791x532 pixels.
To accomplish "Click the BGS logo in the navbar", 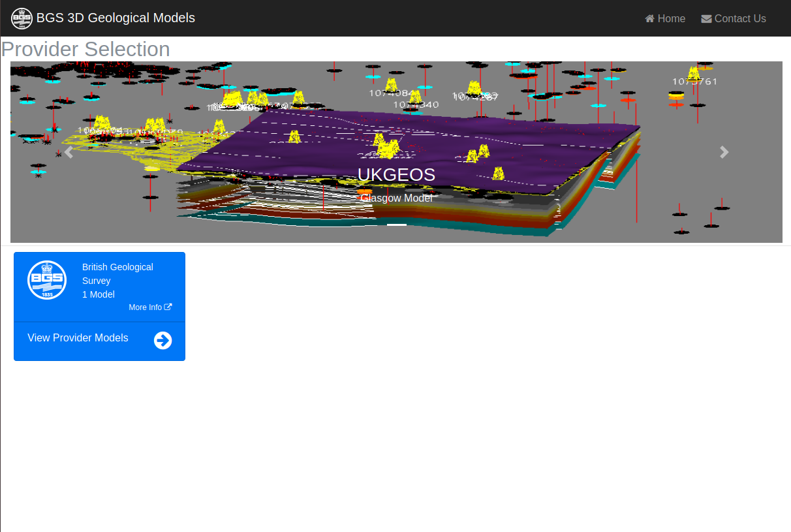I will pos(22,18).
